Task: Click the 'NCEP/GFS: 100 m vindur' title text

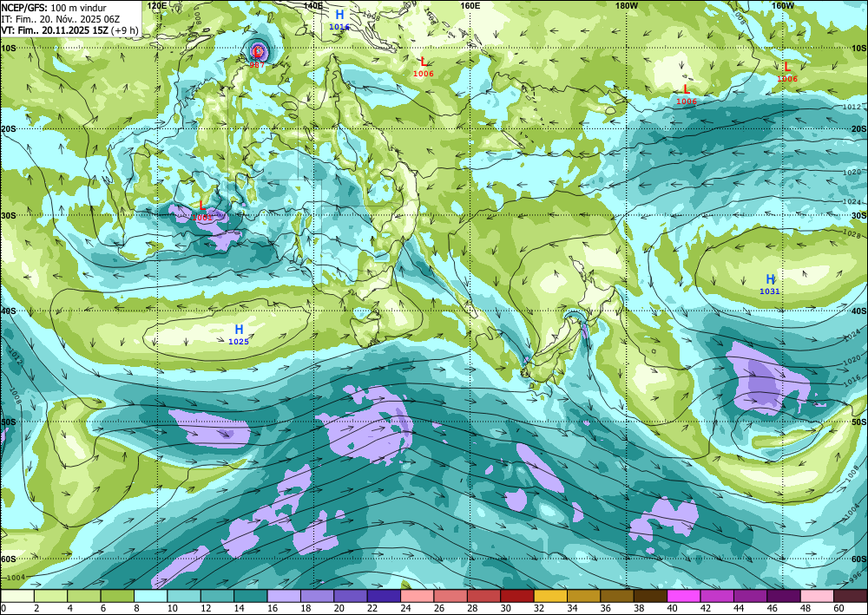Action: tap(54, 8)
